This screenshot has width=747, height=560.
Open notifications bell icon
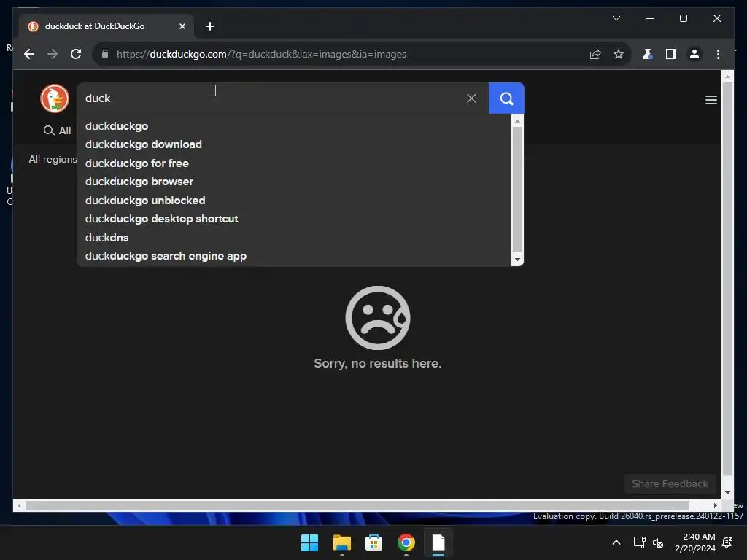727,542
